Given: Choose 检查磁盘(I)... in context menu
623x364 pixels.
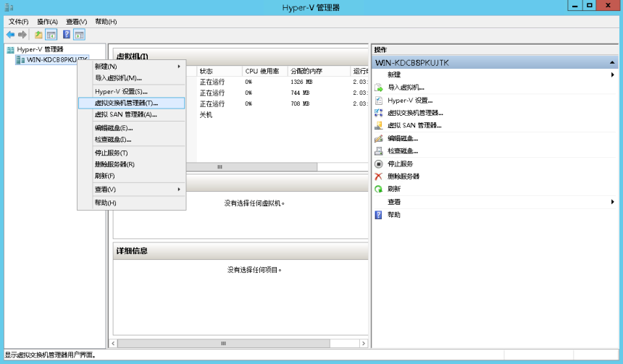Looking at the screenshot, I should click(x=132, y=140).
